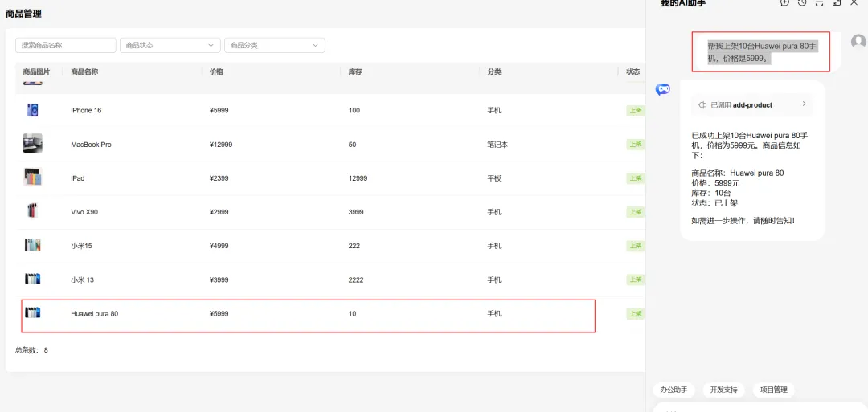Click the 如需进一步操作 reply line
This screenshot has height=412, width=868.
743,220
